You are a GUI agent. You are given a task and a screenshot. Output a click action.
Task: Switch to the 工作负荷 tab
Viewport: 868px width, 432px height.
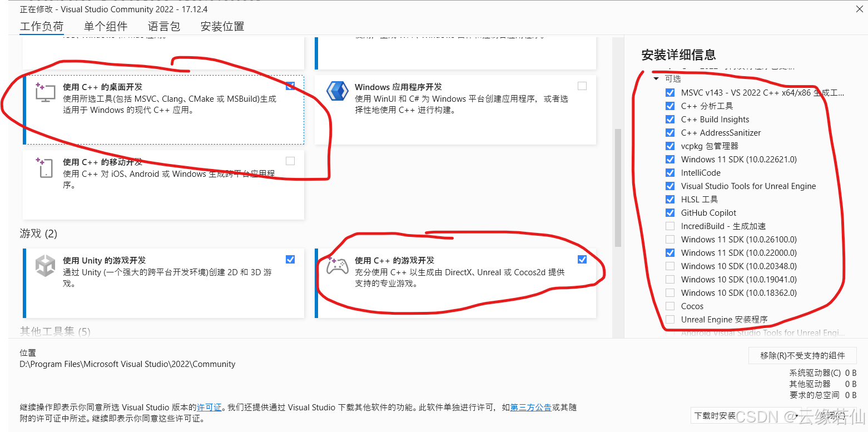click(x=42, y=26)
